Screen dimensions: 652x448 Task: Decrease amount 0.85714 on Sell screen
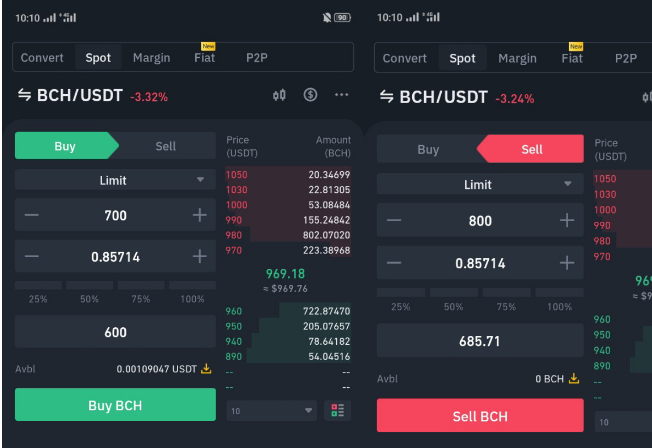(394, 263)
